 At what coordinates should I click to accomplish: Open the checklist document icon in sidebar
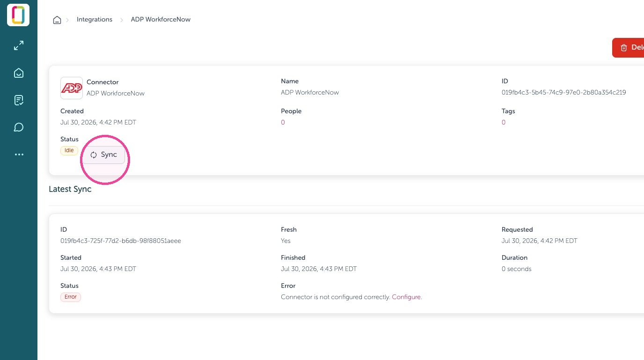coord(19,100)
